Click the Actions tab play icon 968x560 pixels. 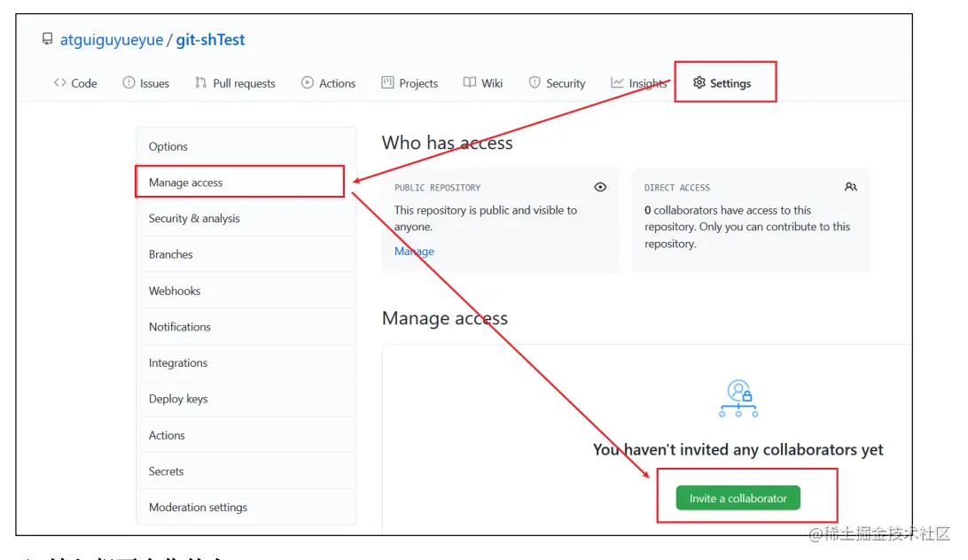[x=308, y=82]
